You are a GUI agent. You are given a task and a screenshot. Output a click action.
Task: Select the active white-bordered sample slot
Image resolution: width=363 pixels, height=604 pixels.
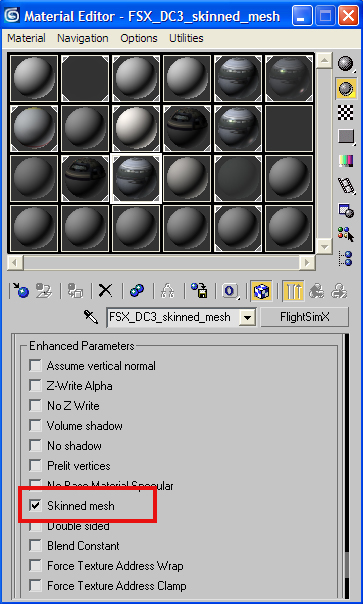pyautogui.click(x=136, y=178)
